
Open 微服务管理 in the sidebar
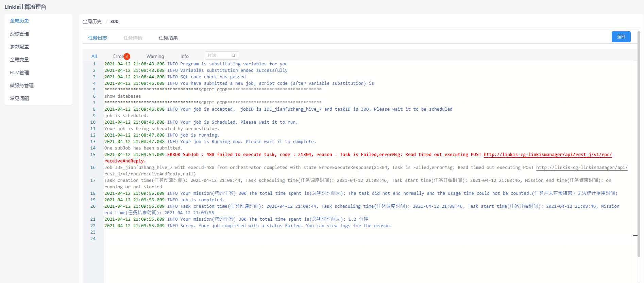(22, 85)
